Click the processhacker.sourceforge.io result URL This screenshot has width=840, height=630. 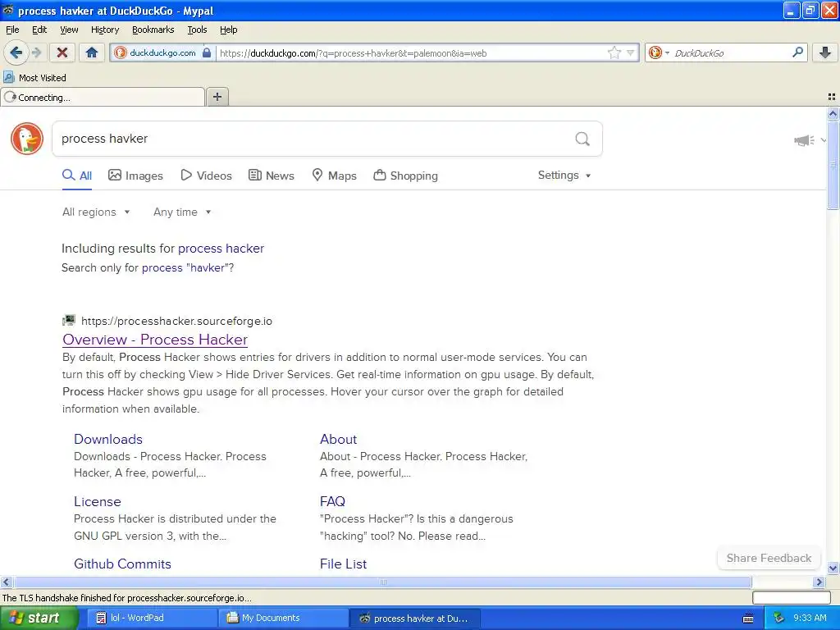coord(177,321)
